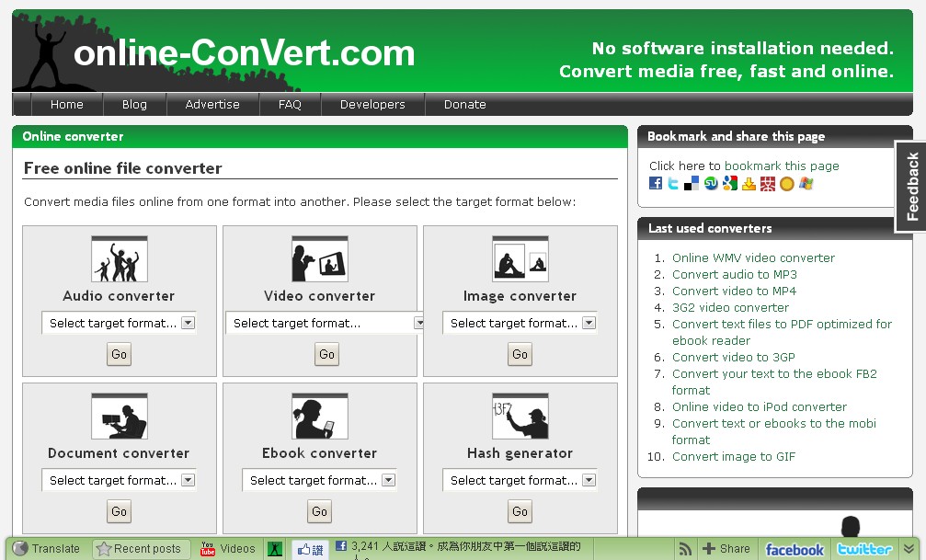Click the Share plus button in bottom bar
The width and height of the screenshot is (926, 560).
(726, 549)
